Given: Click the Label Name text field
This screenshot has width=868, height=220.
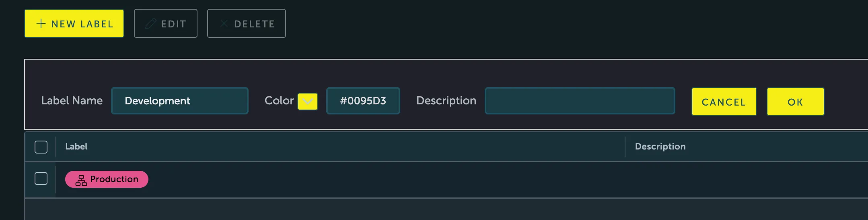Looking at the screenshot, I should 179,101.
